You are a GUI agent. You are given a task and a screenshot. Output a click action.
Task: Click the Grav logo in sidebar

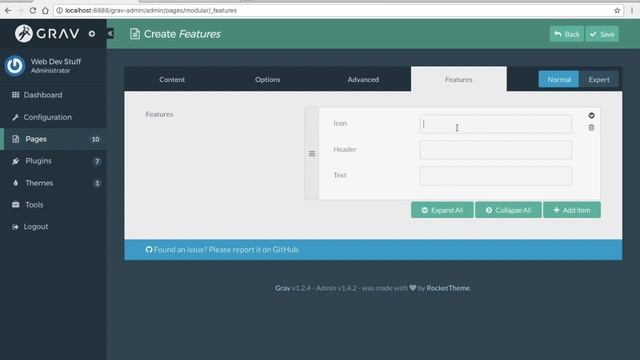[x=47, y=33]
